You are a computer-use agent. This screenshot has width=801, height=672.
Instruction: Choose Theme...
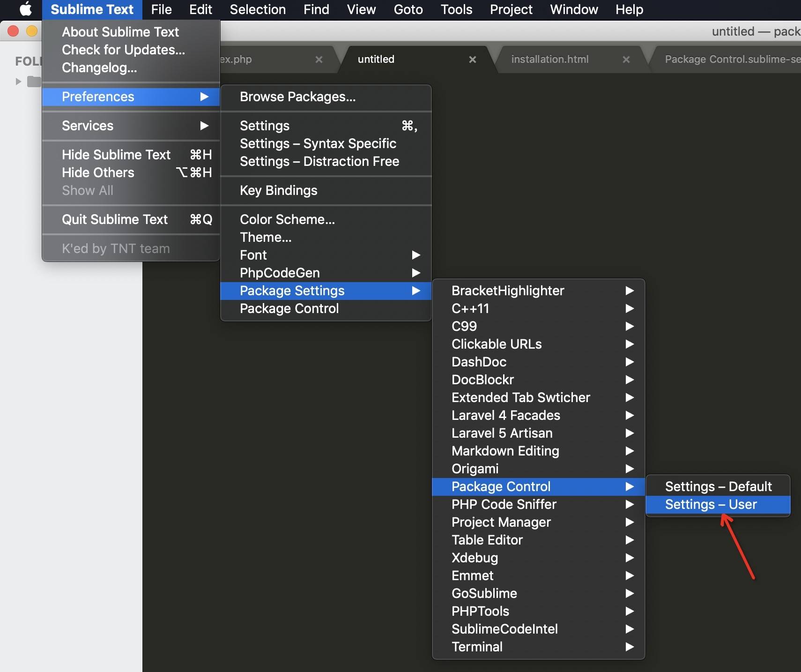[x=326, y=237]
